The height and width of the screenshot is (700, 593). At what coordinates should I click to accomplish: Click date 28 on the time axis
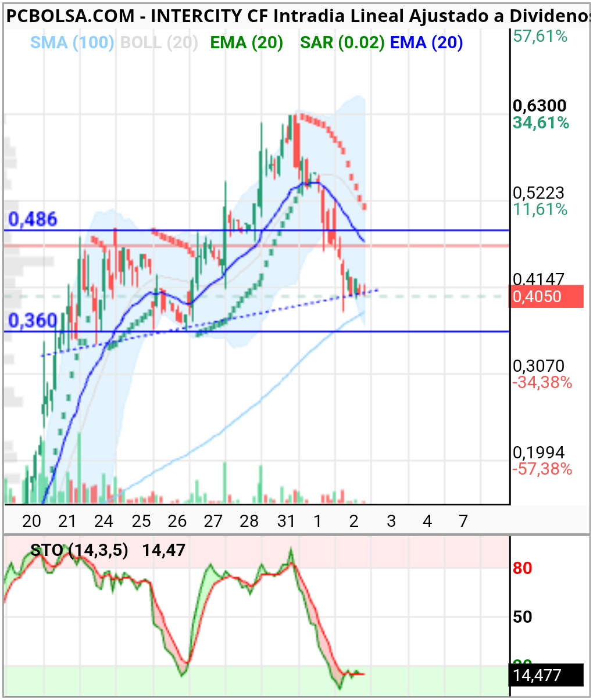(x=249, y=521)
